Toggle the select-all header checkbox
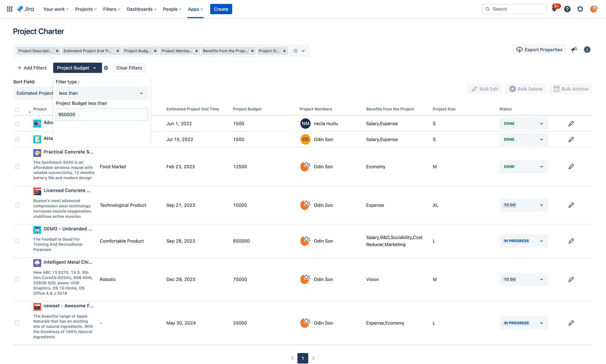 point(17,110)
